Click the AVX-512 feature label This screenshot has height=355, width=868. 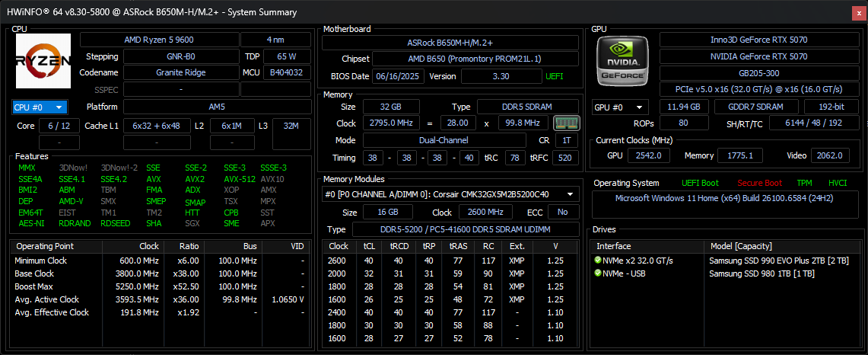click(240, 179)
